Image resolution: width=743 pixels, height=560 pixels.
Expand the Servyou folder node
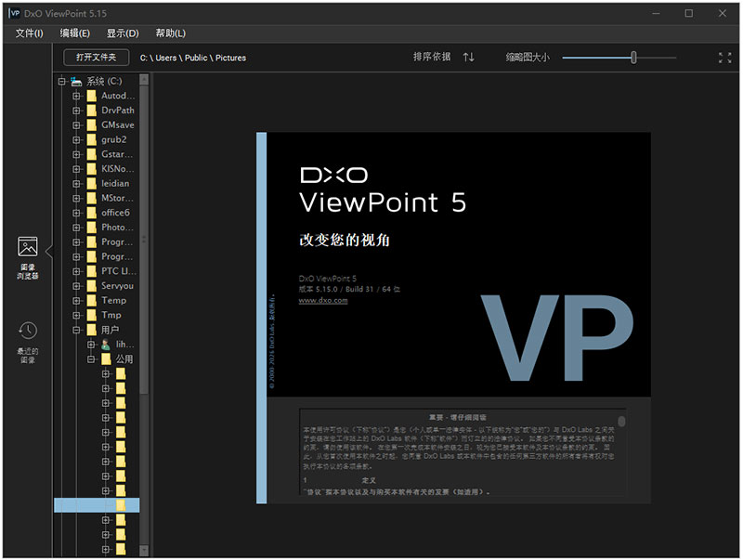(76, 286)
